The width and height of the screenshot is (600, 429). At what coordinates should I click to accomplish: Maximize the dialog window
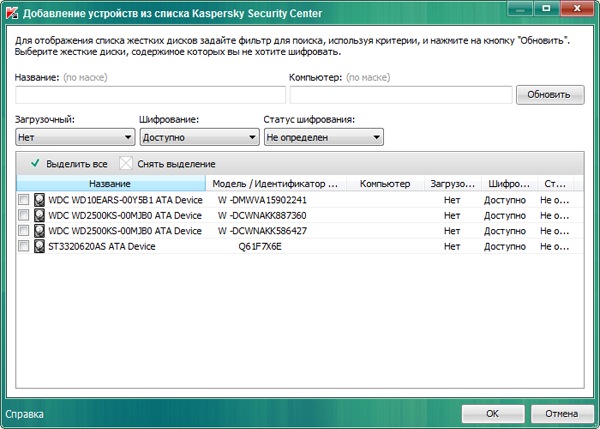pos(546,8)
